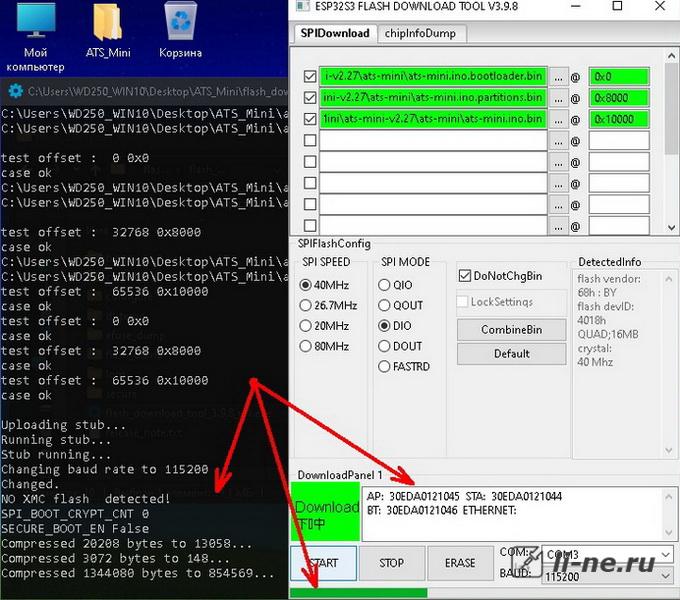680x600 pixels.
Task: Select 26.7MHz SPI speed
Action: click(305, 305)
